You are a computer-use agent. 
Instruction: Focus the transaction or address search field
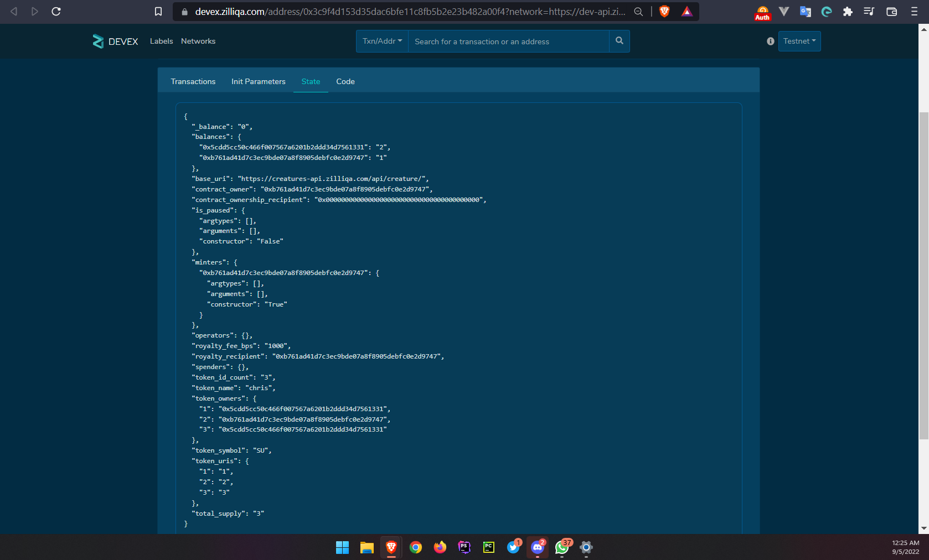pyautogui.click(x=508, y=42)
